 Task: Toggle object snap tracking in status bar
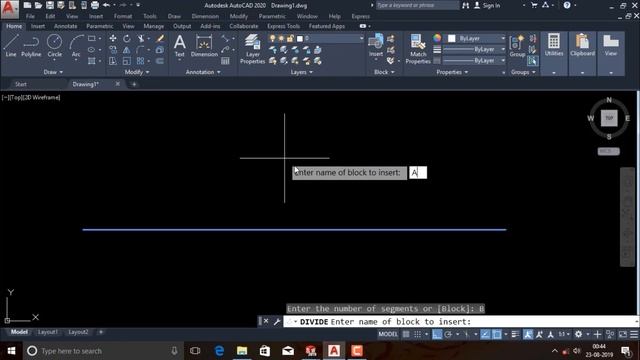[x=485, y=334]
